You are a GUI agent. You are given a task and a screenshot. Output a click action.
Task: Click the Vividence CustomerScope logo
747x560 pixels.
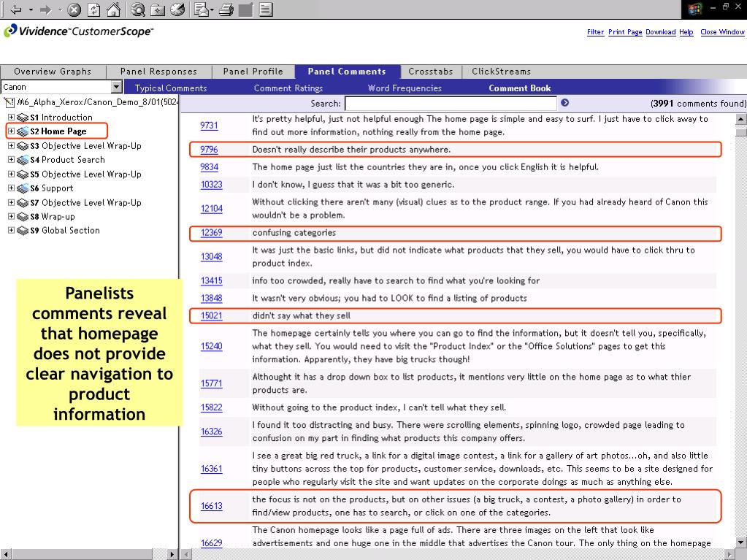click(x=79, y=31)
